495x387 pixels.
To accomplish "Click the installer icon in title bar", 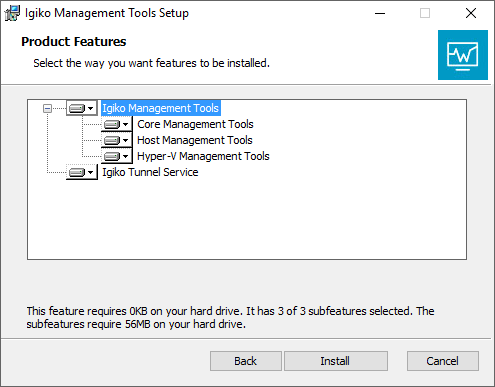I will [12, 13].
